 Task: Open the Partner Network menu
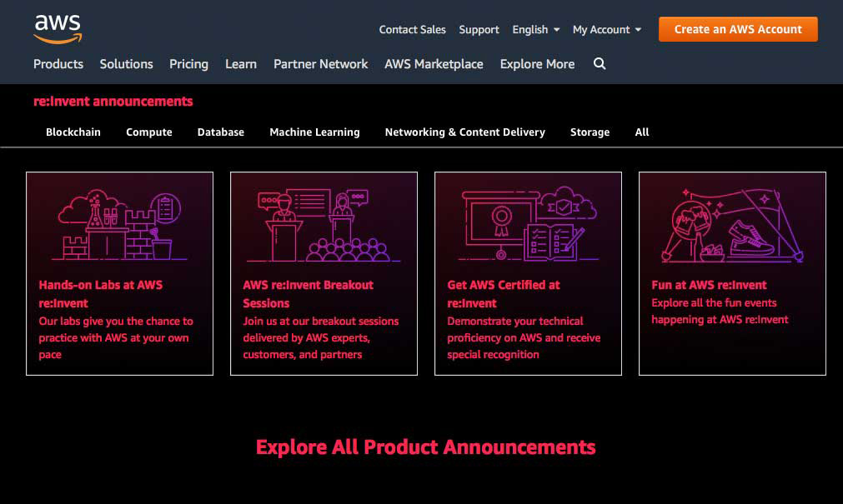click(x=320, y=64)
